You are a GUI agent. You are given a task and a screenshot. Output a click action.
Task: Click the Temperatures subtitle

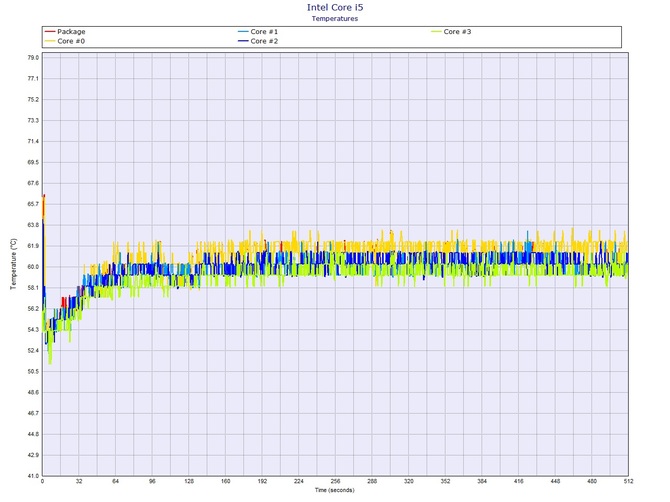click(x=335, y=18)
